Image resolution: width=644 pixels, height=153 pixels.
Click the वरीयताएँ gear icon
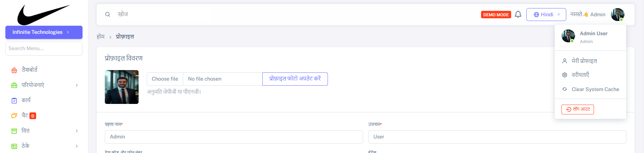point(565,75)
